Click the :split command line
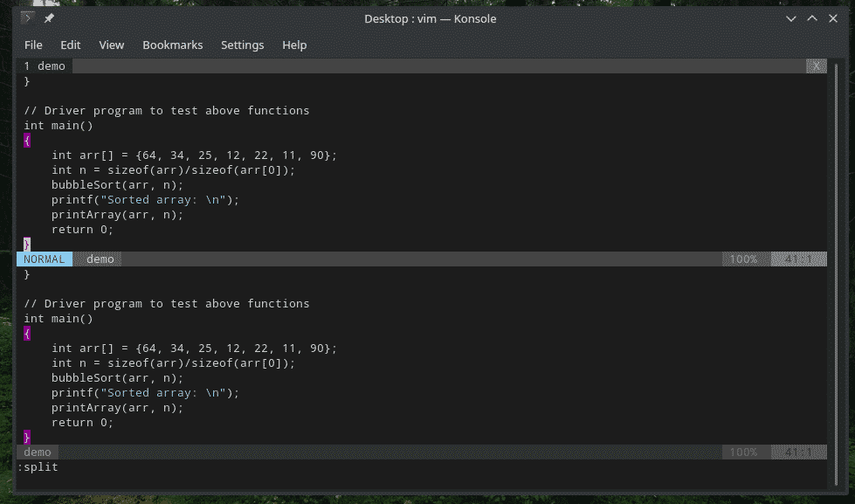Image resolution: width=855 pixels, height=504 pixels. (x=38, y=467)
